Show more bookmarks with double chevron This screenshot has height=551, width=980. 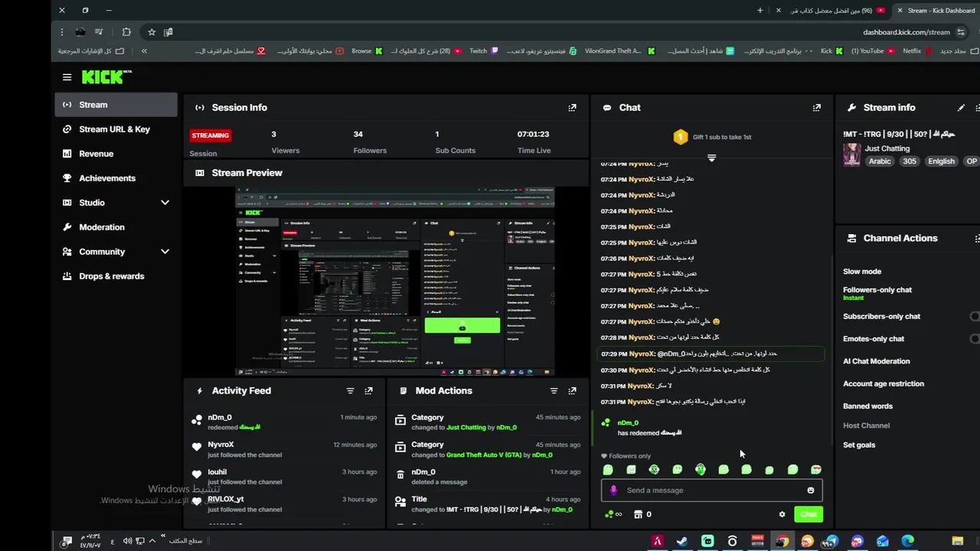pos(144,51)
